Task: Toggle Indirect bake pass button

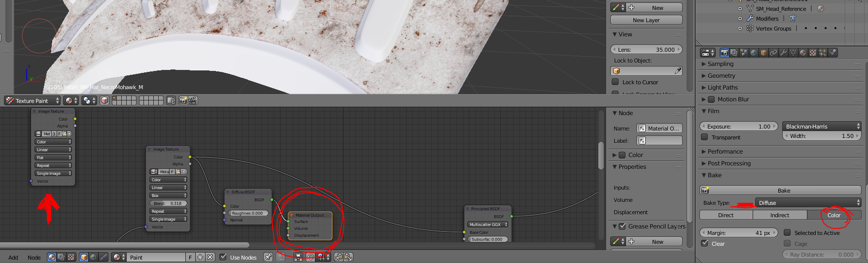Action: [x=780, y=215]
